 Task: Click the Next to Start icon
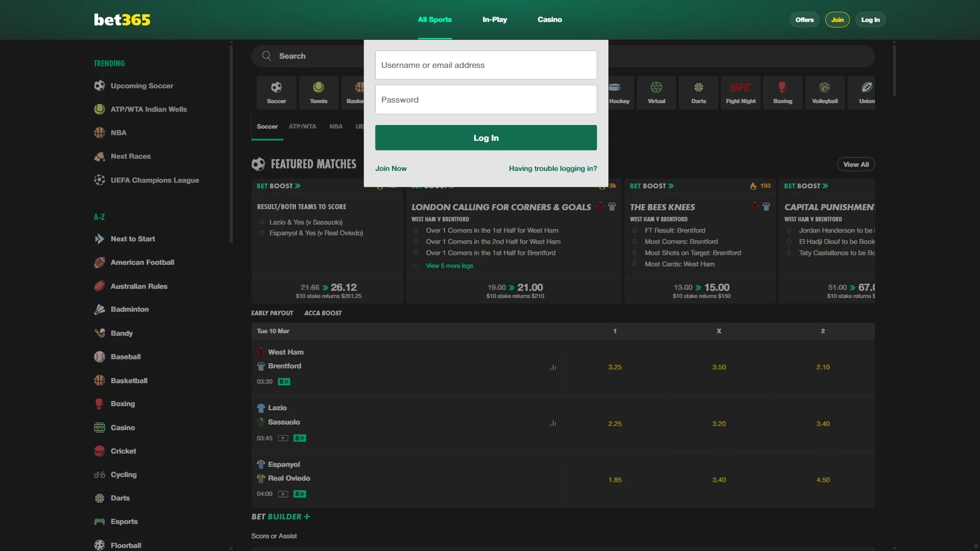[x=100, y=239]
